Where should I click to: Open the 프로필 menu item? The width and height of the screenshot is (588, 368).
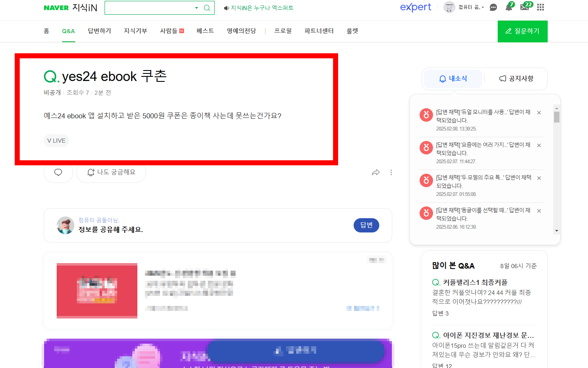pyautogui.click(x=283, y=31)
